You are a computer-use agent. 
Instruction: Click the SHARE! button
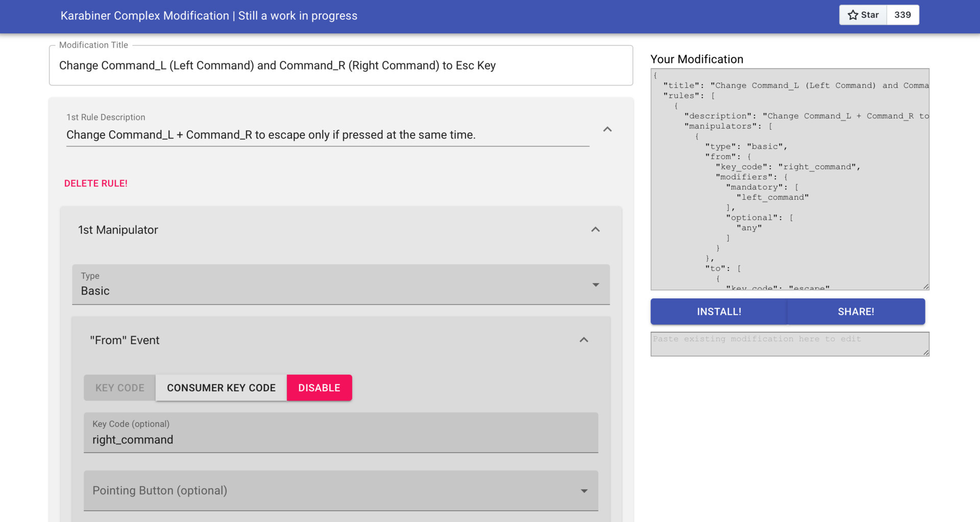pos(856,312)
